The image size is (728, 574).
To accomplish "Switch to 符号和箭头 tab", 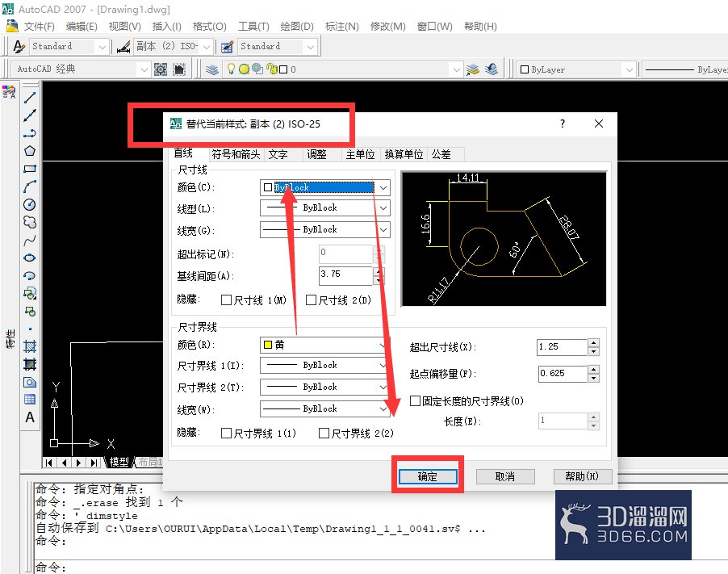I will [236, 154].
